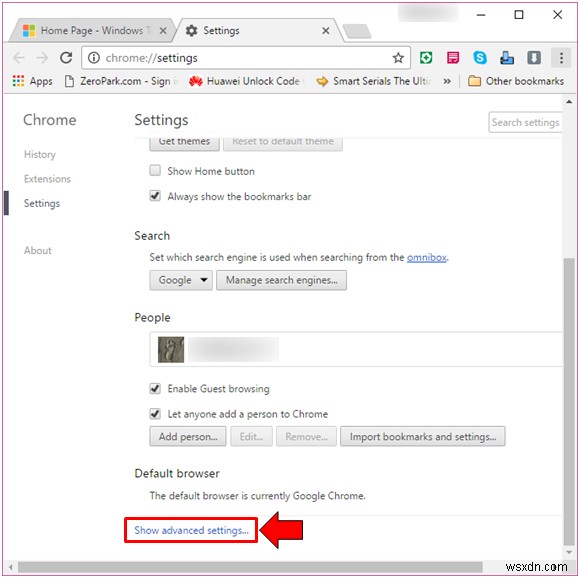Click the chrome://settings address bar

[x=246, y=58]
